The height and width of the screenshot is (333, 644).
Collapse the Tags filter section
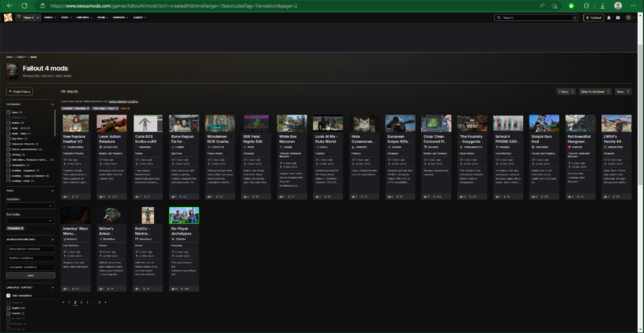point(53,191)
